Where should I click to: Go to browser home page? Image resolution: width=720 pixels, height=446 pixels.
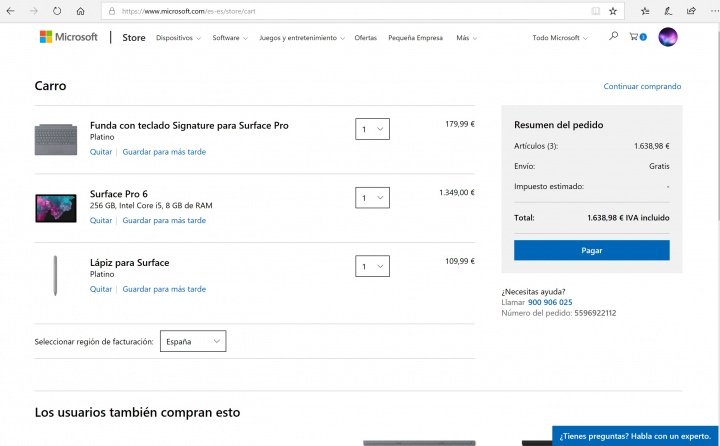point(80,11)
